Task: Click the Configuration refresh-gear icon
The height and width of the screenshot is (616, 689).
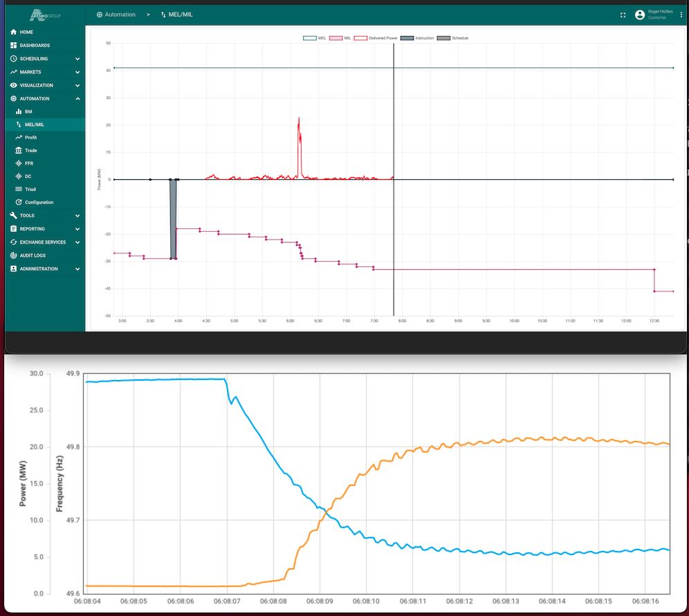Action: 19,202
